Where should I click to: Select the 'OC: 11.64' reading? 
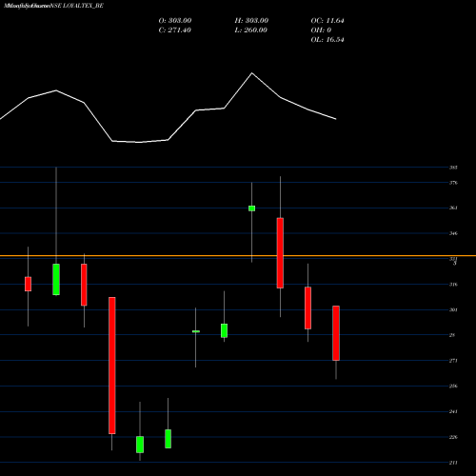tap(327, 21)
